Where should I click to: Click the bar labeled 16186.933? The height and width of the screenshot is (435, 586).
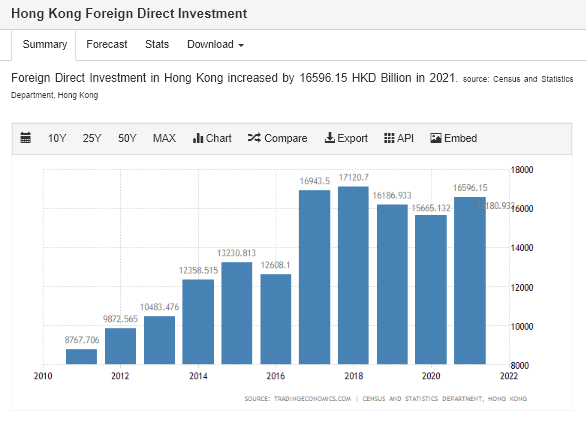click(x=392, y=284)
